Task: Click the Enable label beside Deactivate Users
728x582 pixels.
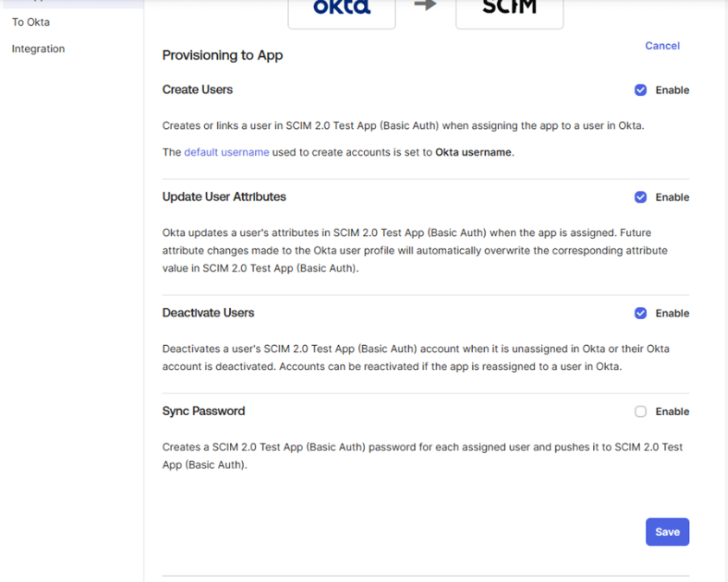Action: tap(673, 314)
